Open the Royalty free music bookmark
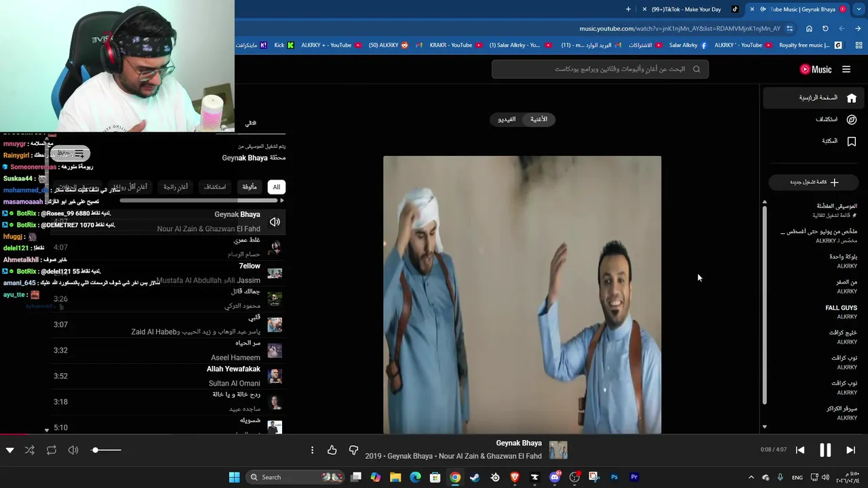 [810, 45]
